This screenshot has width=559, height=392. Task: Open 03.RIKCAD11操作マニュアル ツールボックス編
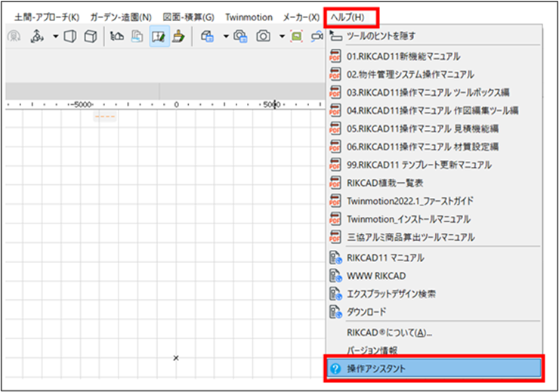coord(426,92)
